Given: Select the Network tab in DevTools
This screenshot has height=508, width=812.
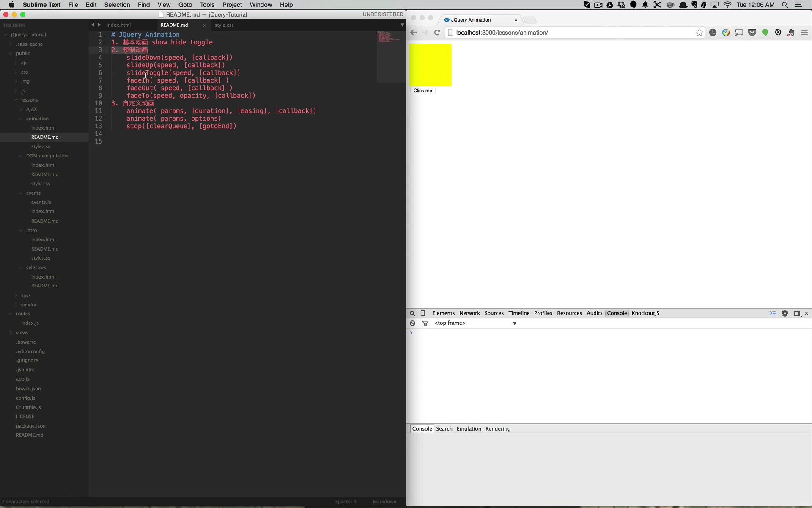Looking at the screenshot, I should point(469,312).
